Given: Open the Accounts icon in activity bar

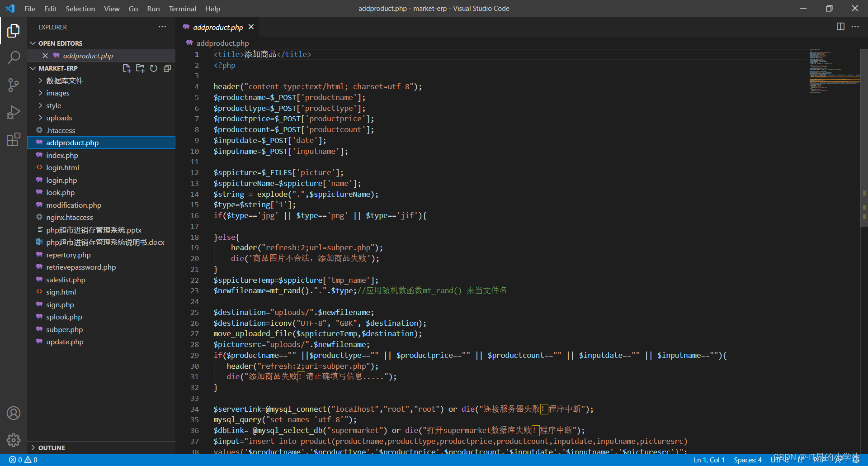Looking at the screenshot, I should point(14,413).
